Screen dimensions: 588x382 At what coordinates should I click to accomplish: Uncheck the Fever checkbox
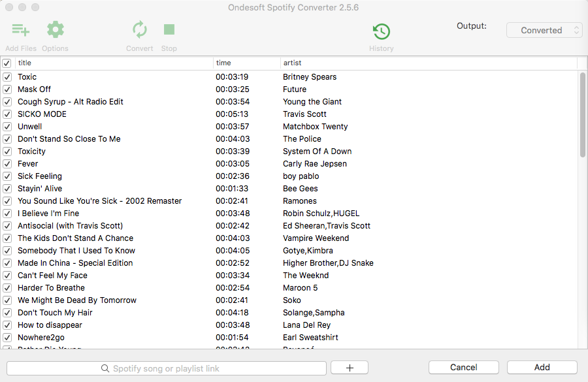(7, 164)
